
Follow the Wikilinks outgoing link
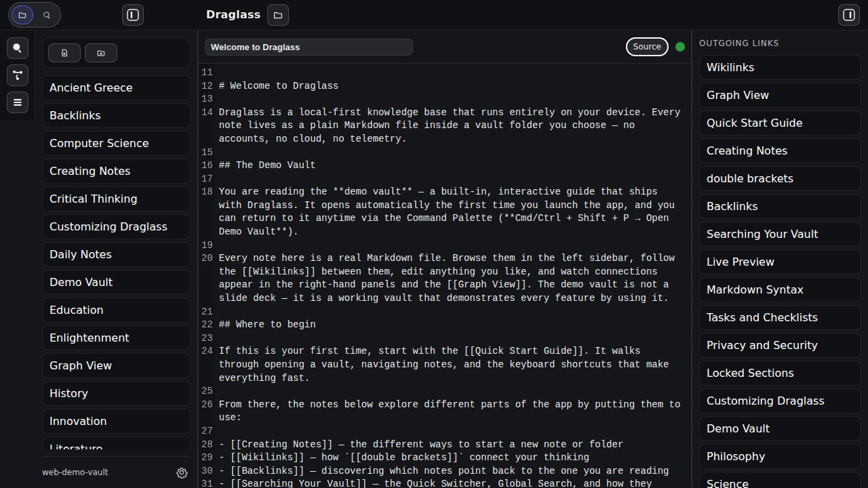point(780,67)
